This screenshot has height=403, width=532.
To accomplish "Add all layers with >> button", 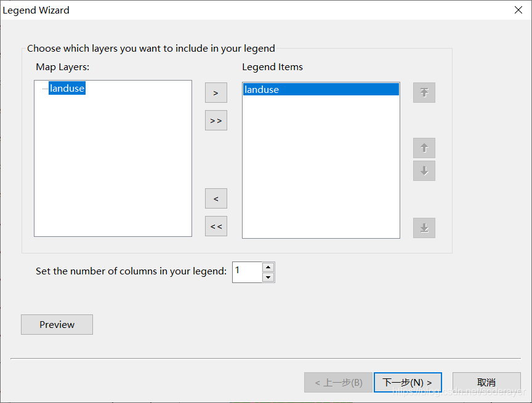I will tap(216, 121).
